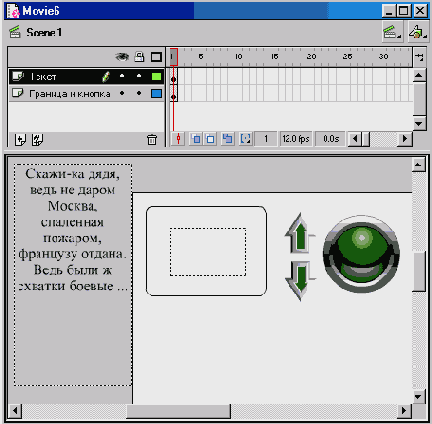Click the padlock icon to lock all layers
Viewport: 432px width, 424px height.
[139, 57]
